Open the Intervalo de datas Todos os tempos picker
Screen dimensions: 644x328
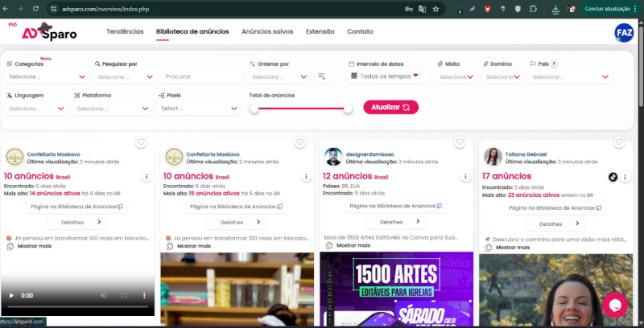pos(388,76)
